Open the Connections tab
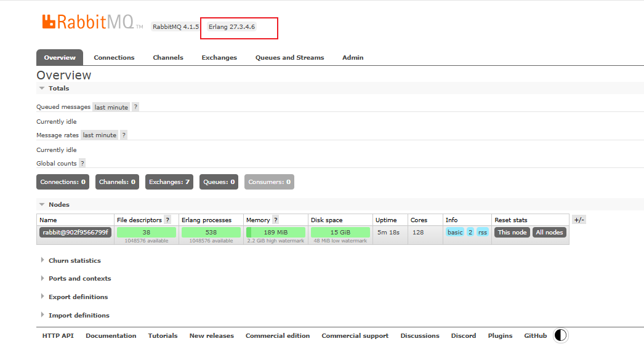This screenshot has width=644, height=360. (114, 57)
